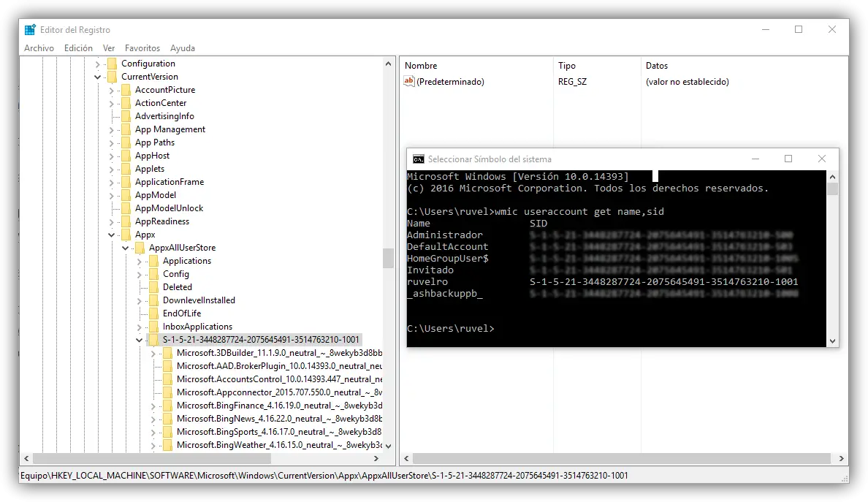Maximize the command prompt window

coord(788,159)
